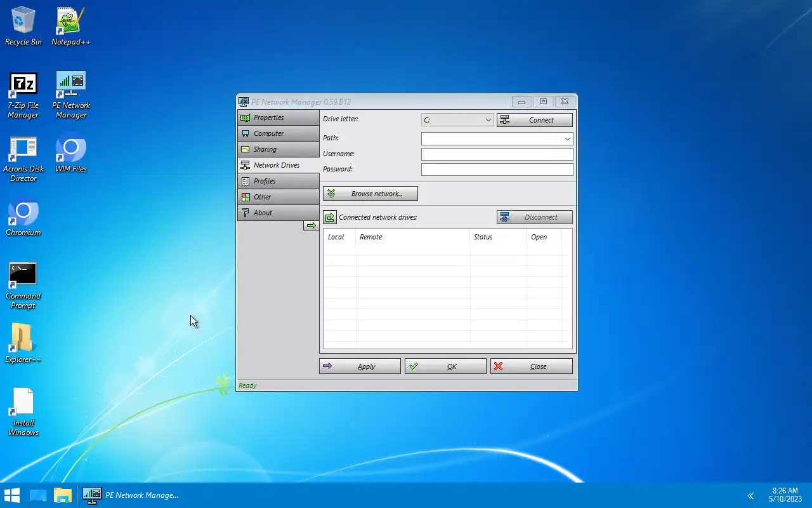Click Browse network button
This screenshot has width=812, height=508.
click(x=370, y=194)
